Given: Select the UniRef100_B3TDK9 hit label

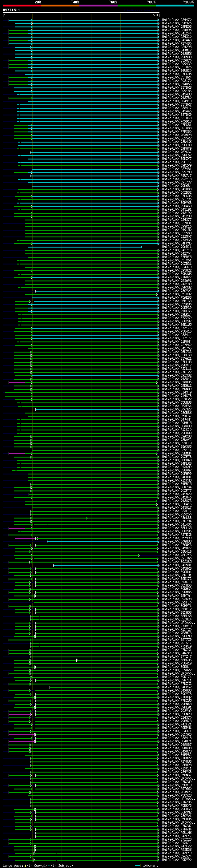Looking at the screenshot, I should [177, 115].
